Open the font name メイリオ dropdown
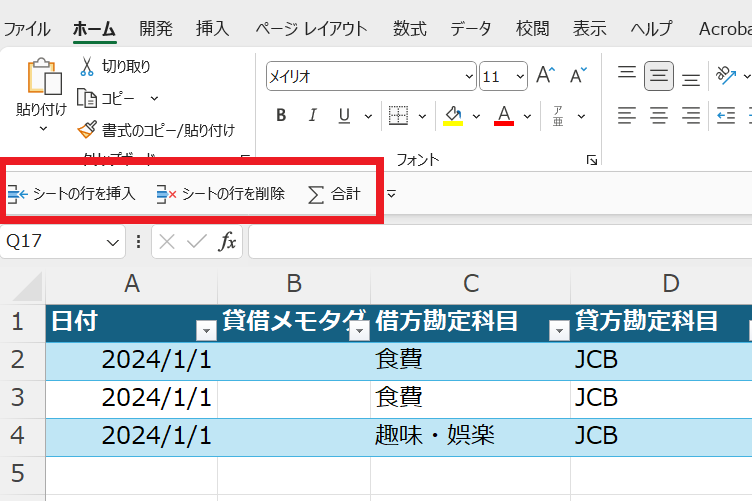The image size is (752, 501). pos(469,76)
